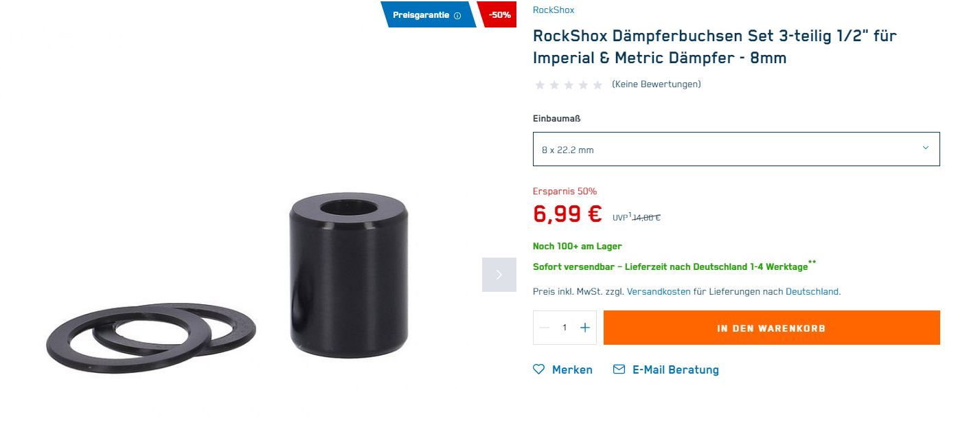Click the Deutschland delivery country link
This screenshot has width=980, height=432.
click(x=812, y=291)
